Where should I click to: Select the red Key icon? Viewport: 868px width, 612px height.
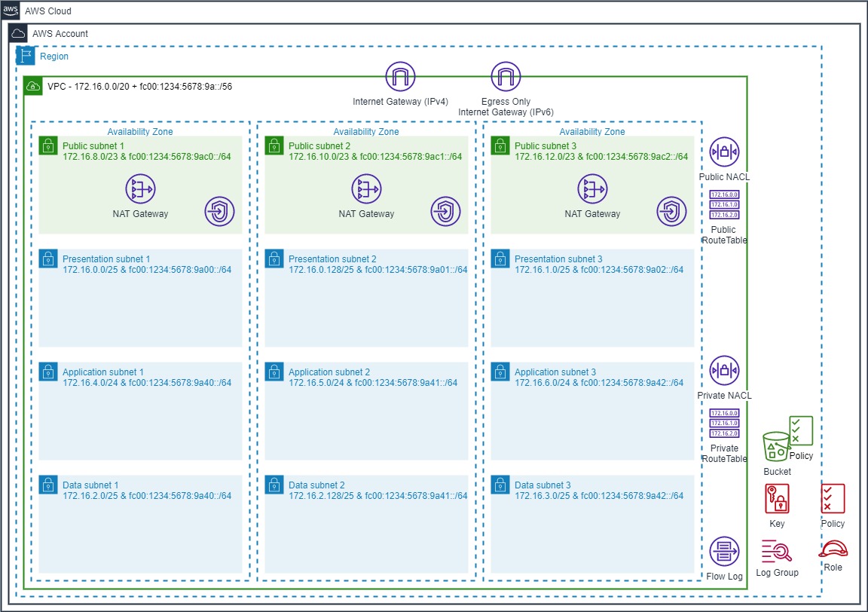[777, 498]
